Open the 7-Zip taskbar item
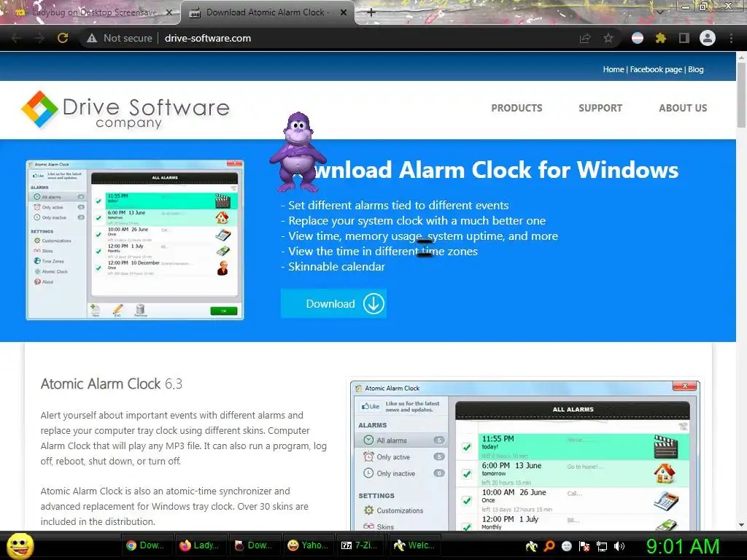747x560 pixels. [362, 545]
